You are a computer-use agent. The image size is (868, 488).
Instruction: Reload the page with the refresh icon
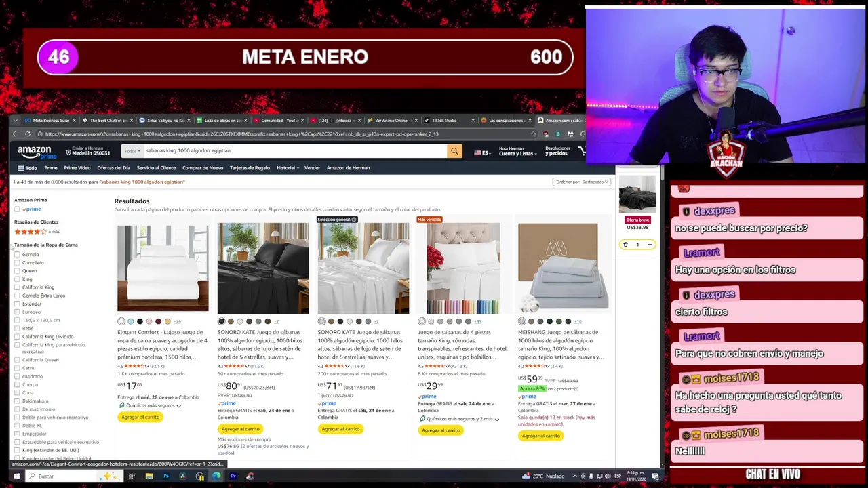point(28,134)
